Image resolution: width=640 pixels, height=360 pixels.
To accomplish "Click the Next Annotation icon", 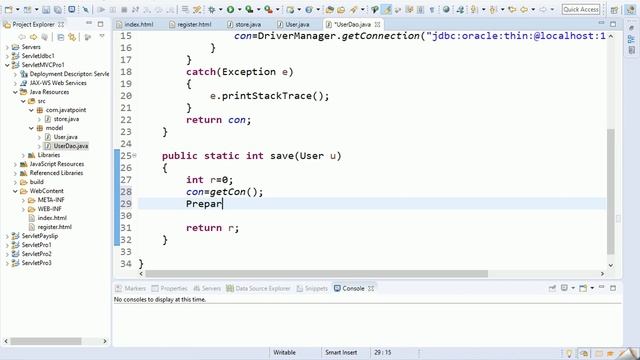I will click(x=473, y=9).
